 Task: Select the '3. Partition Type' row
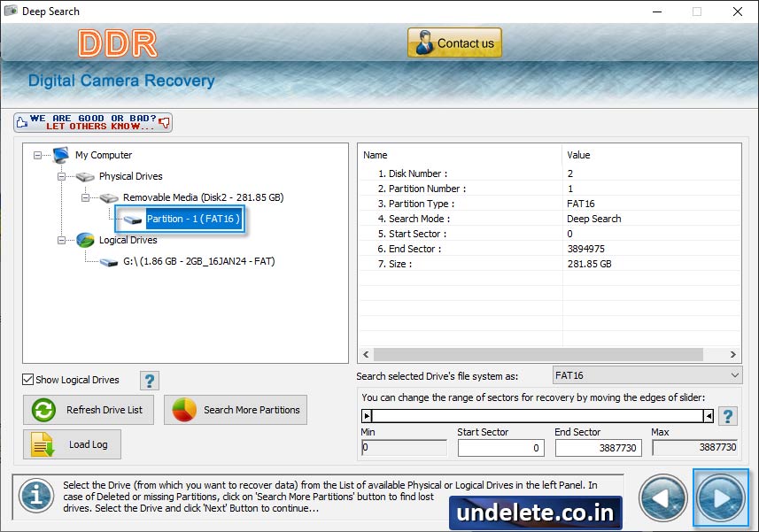[x=550, y=203]
